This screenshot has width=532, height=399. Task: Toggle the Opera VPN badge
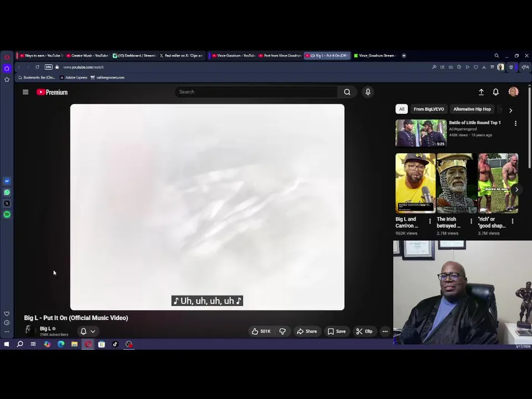coord(49,67)
